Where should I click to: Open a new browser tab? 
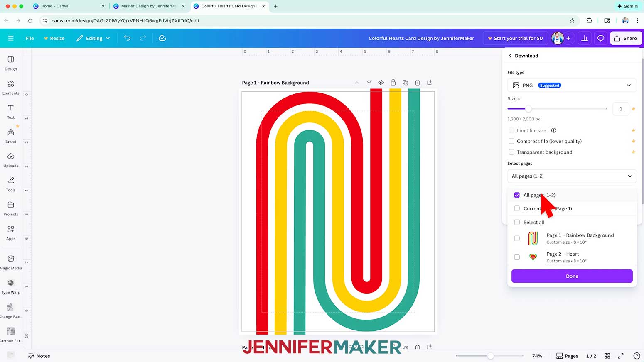(x=275, y=6)
